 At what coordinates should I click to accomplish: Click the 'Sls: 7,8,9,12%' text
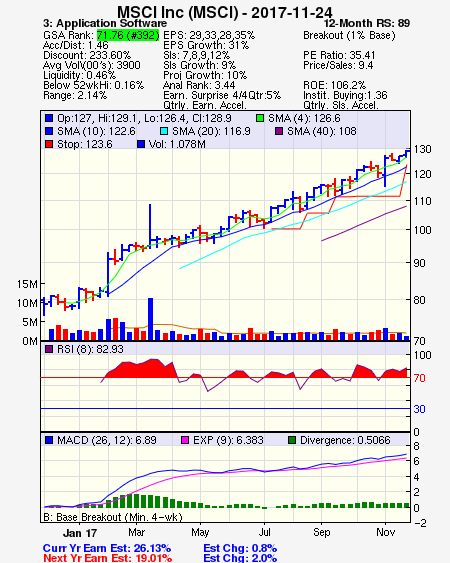[x=196, y=55]
